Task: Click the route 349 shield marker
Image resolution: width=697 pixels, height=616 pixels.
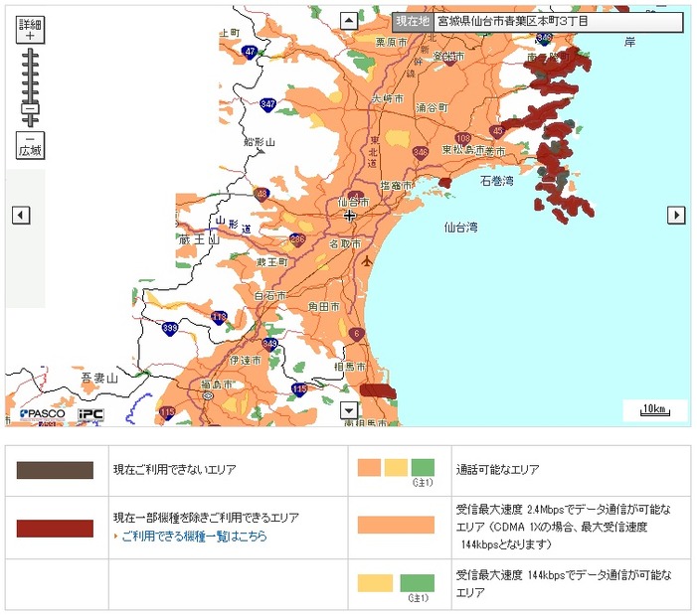Action: tap(269, 344)
